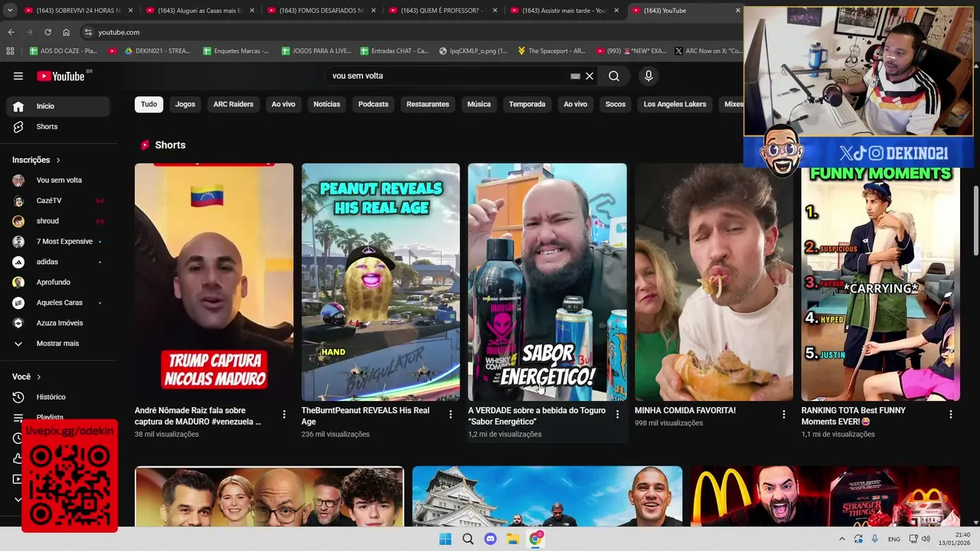The width and height of the screenshot is (980, 551).
Task: Open Aprofundo subscription channel
Action: [58, 282]
